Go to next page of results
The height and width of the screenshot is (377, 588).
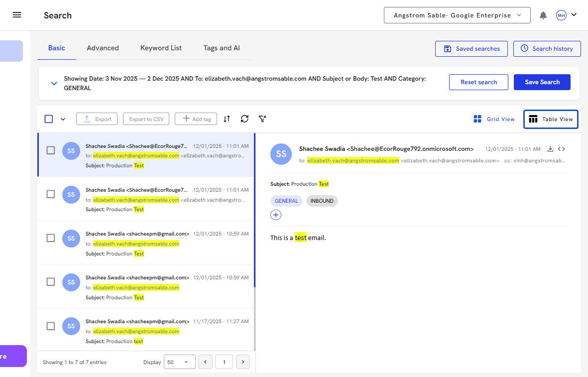click(x=242, y=362)
